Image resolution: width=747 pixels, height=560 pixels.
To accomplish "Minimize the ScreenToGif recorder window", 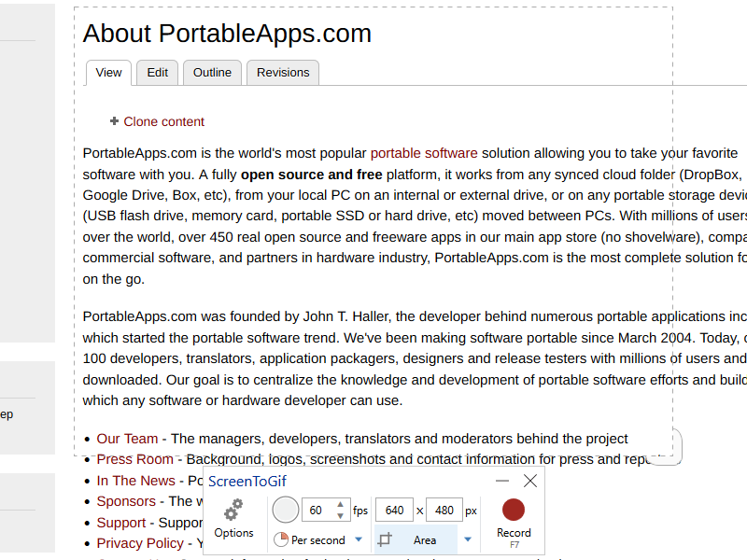I will click(502, 481).
